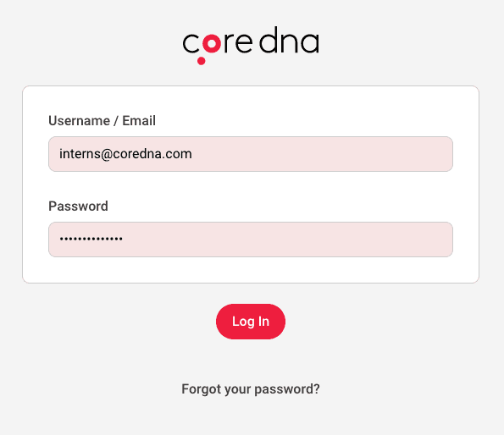The image size is (504, 435).
Task: Click the "Password" field label
Action: click(x=78, y=206)
